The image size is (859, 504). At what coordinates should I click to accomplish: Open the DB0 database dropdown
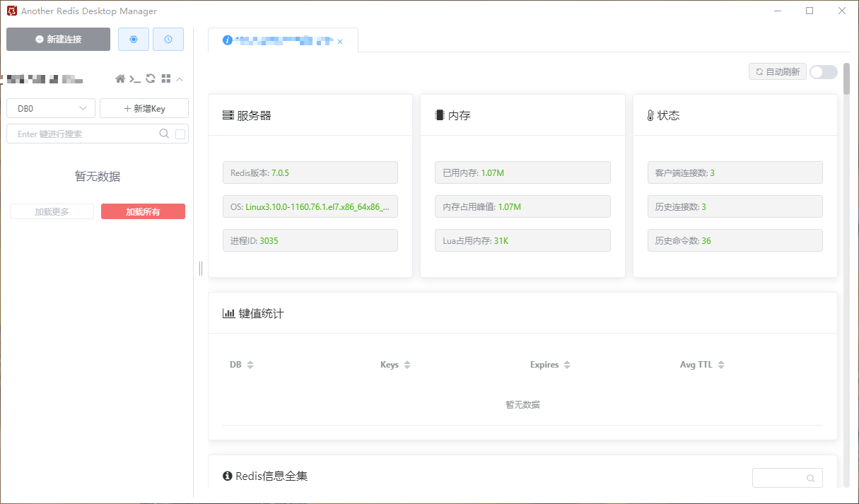[50, 107]
